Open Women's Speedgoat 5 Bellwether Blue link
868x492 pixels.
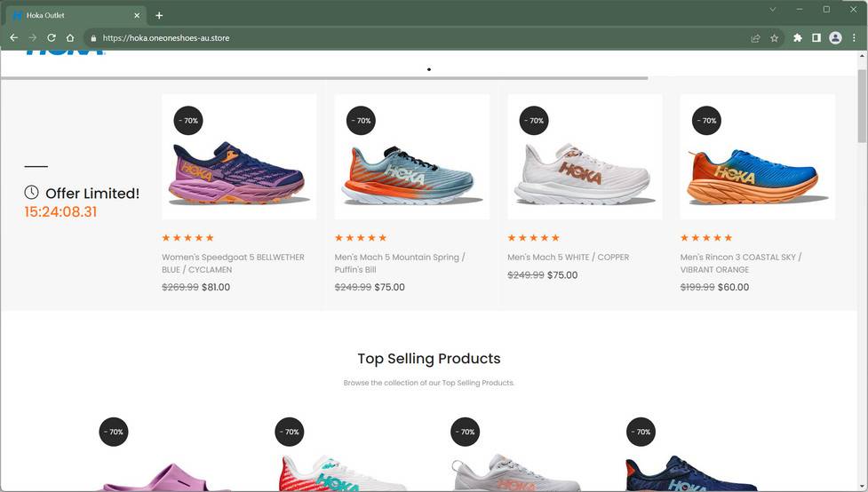point(233,263)
